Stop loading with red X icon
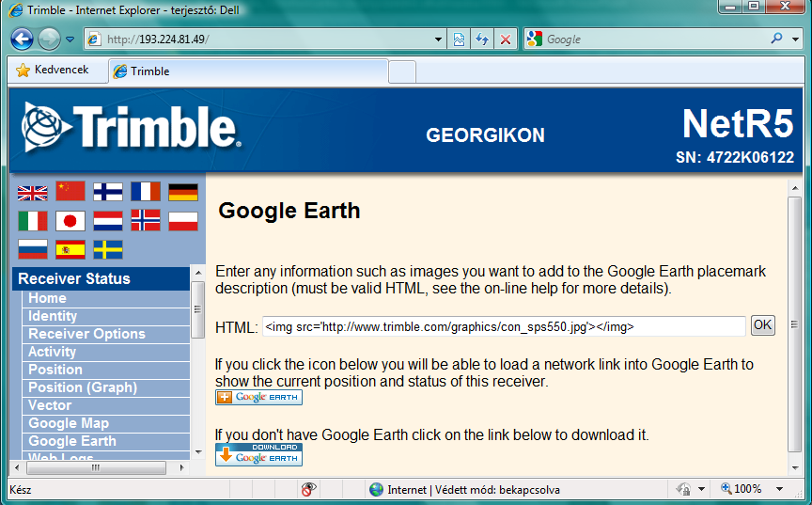The width and height of the screenshot is (812, 505). (506, 39)
